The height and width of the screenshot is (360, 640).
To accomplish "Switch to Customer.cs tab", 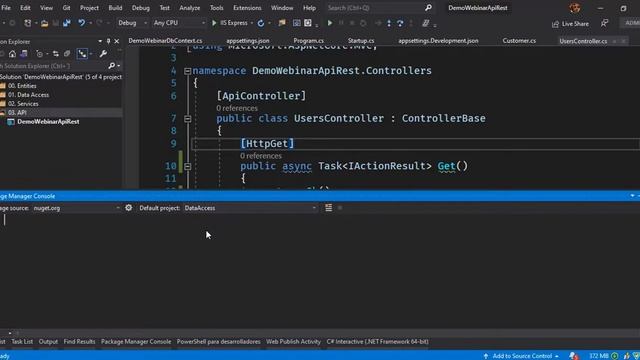I will [519, 41].
